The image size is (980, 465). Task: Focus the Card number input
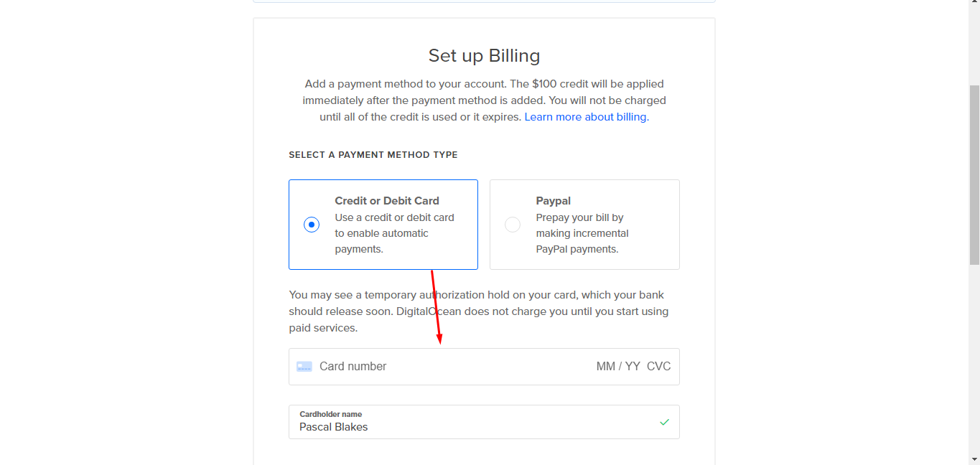pyautogui.click(x=431, y=367)
